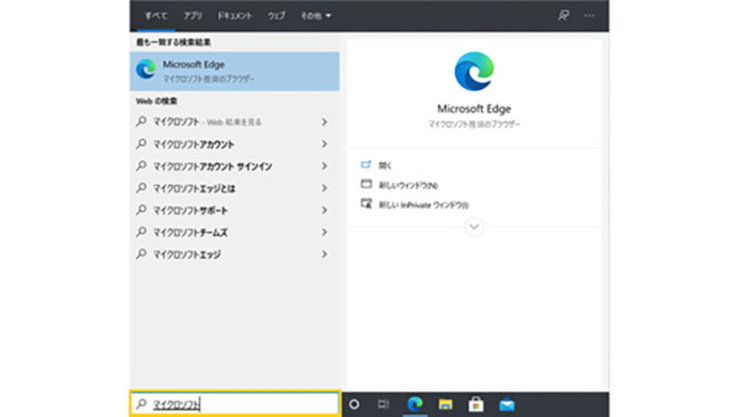The image size is (740, 417).
Task: Click the magnifier icon in search box
Action: 141,404
